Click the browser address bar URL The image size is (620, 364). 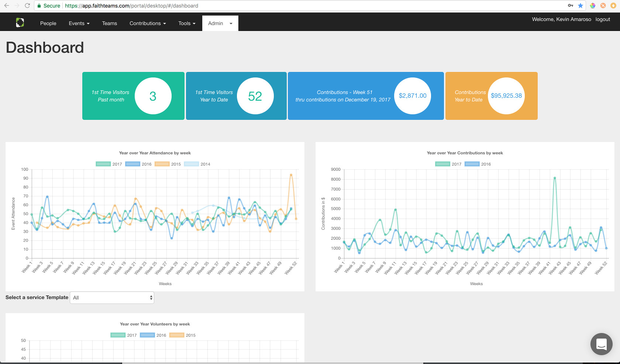pyautogui.click(x=131, y=6)
